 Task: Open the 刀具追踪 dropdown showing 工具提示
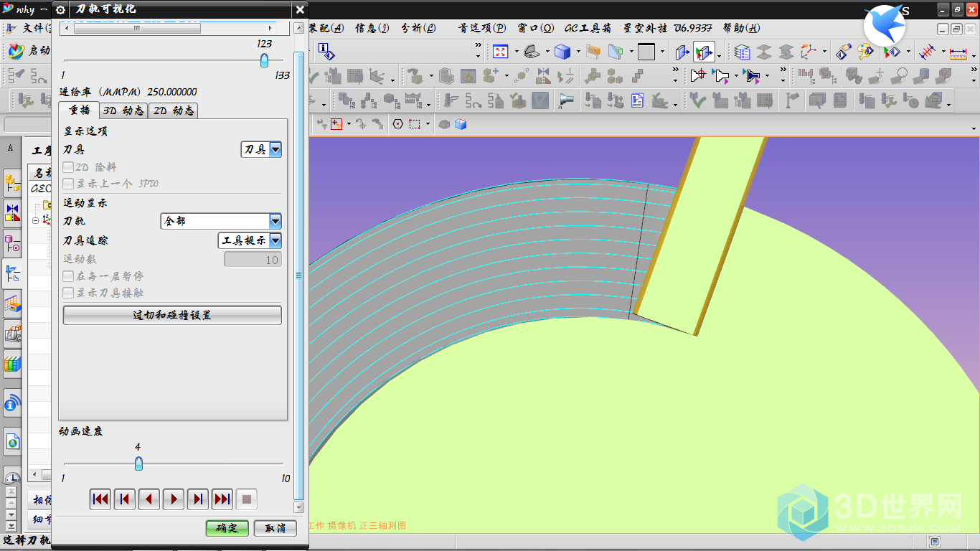pyautogui.click(x=250, y=240)
